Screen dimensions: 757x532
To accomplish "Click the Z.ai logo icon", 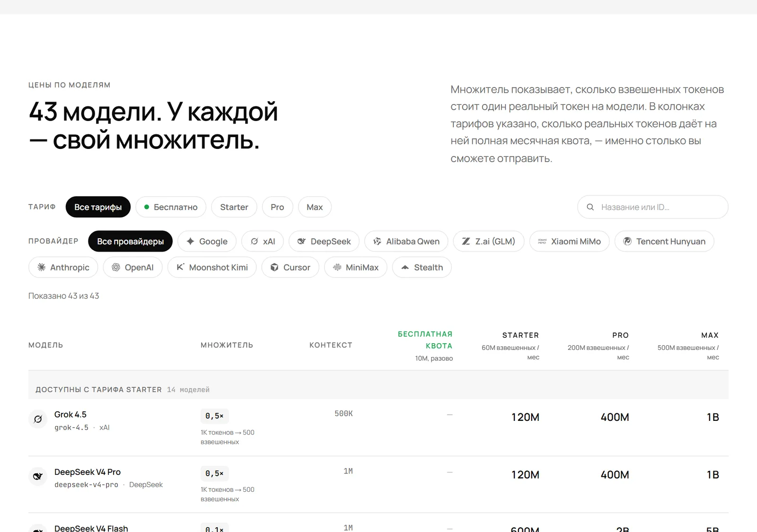I will click(x=466, y=241).
